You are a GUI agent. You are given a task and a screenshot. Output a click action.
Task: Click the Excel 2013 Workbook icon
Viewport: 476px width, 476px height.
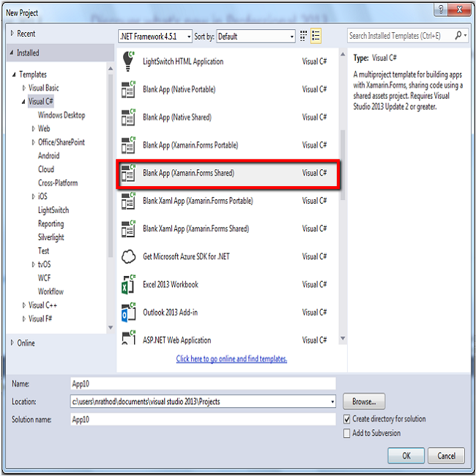tap(128, 284)
